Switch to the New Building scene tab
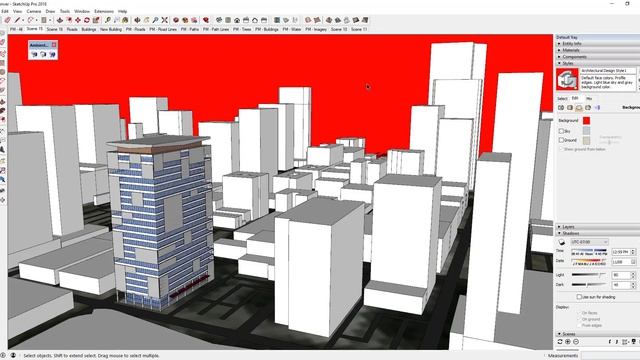Image resolution: width=640 pixels, height=360 pixels. [111, 29]
